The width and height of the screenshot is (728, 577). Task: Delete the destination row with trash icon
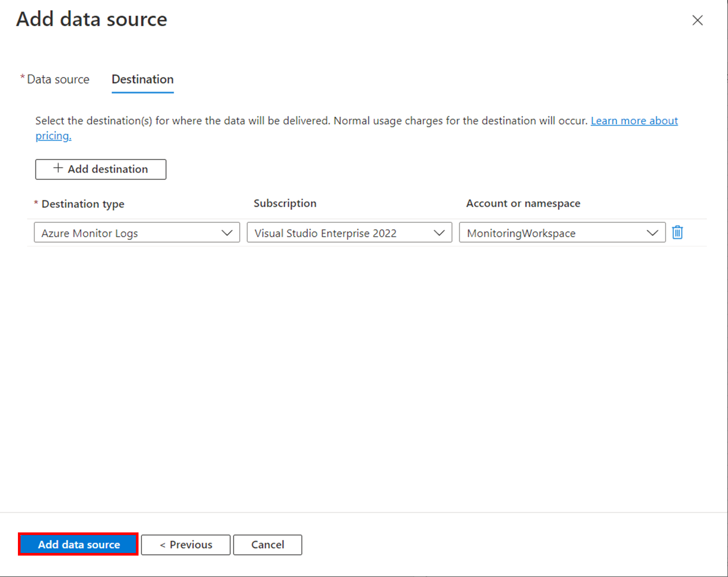point(677,232)
